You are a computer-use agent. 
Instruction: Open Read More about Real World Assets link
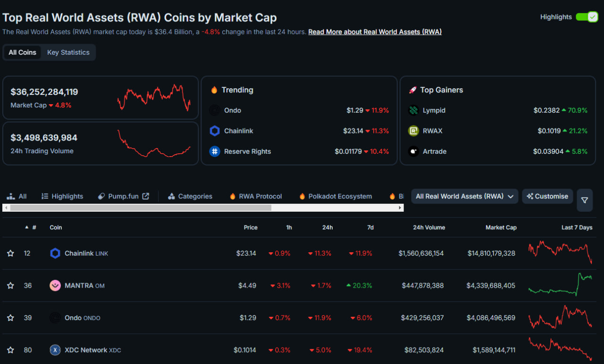point(375,32)
